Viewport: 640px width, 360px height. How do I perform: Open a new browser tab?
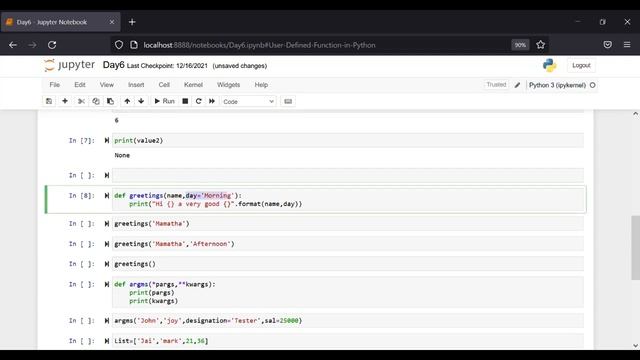[x=132, y=22]
